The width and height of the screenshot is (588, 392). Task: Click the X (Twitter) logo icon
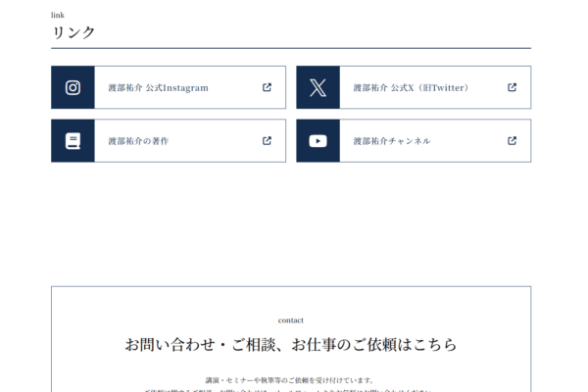pos(318,88)
